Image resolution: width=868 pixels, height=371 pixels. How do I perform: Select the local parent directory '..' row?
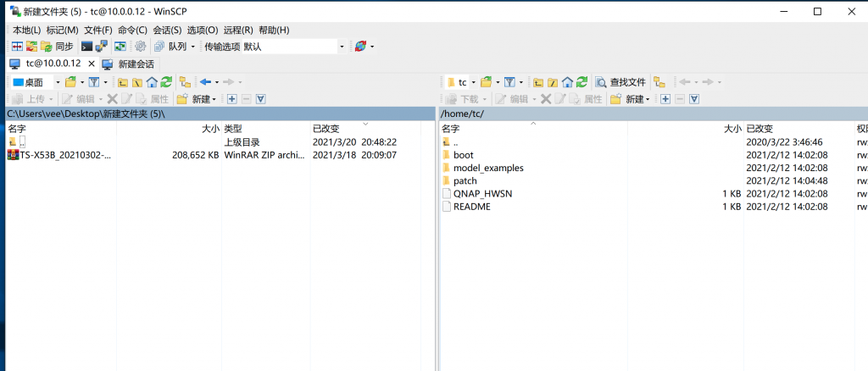point(17,142)
